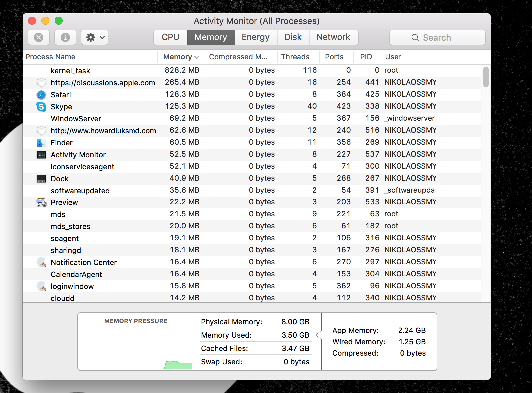Select the cloudd process

click(252, 298)
